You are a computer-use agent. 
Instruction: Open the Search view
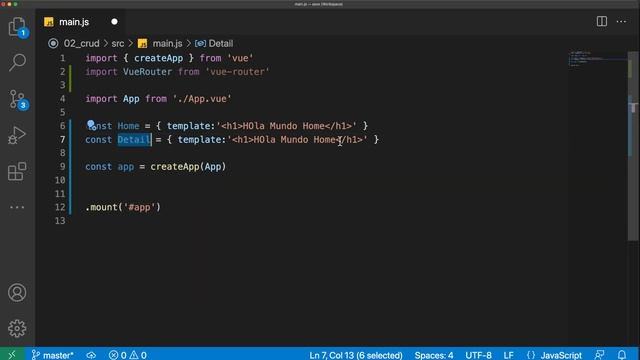17,62
